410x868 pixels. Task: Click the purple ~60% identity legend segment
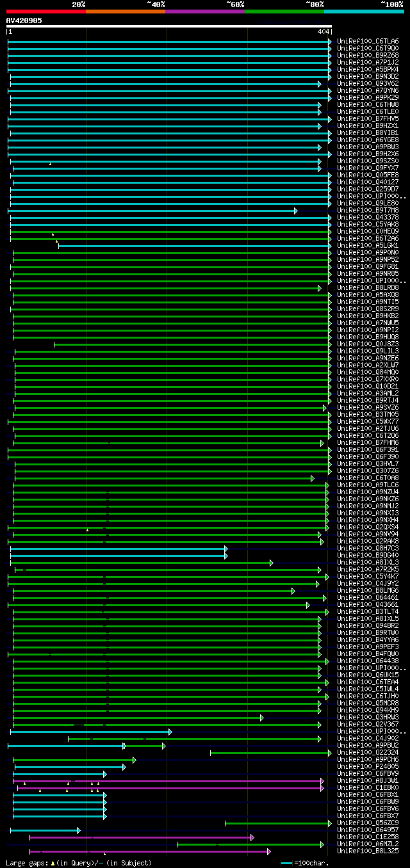pos(204,12)
